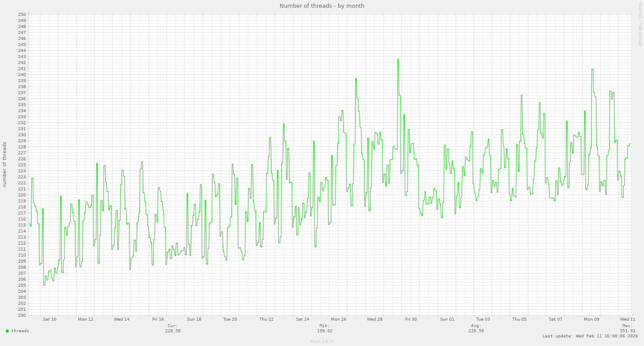
Task: Click the "Wed 11" x-axis date label
Action: coord(627,319)
